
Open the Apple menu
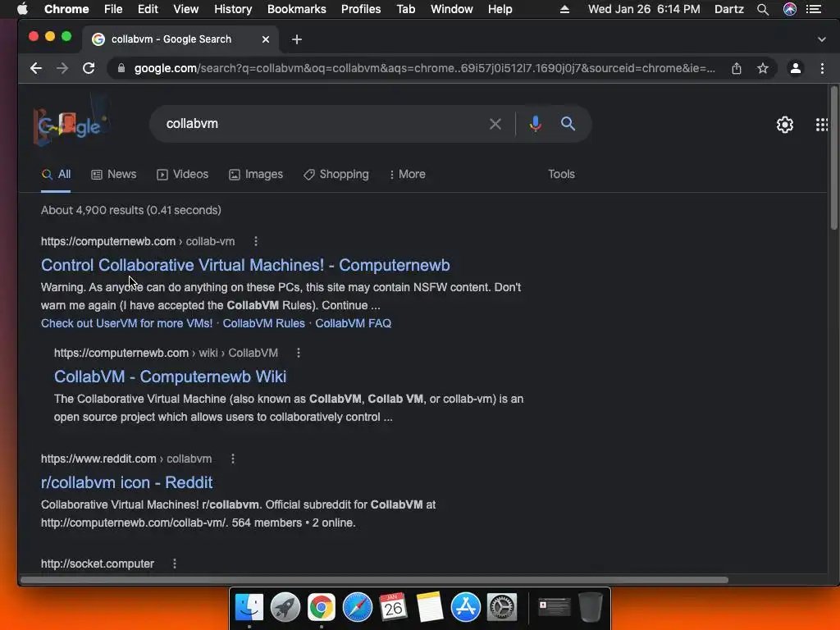tap(22, 9)
